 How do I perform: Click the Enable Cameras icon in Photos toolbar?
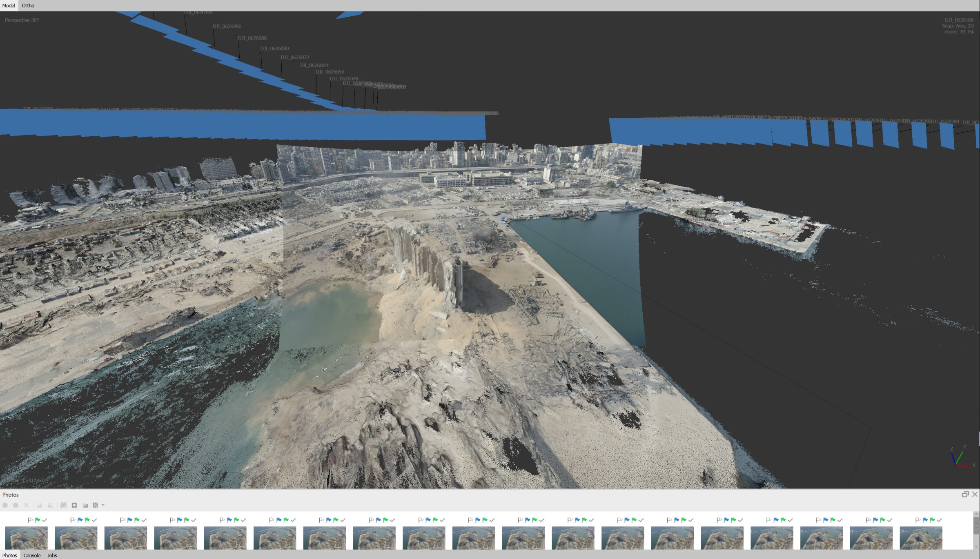5,505
